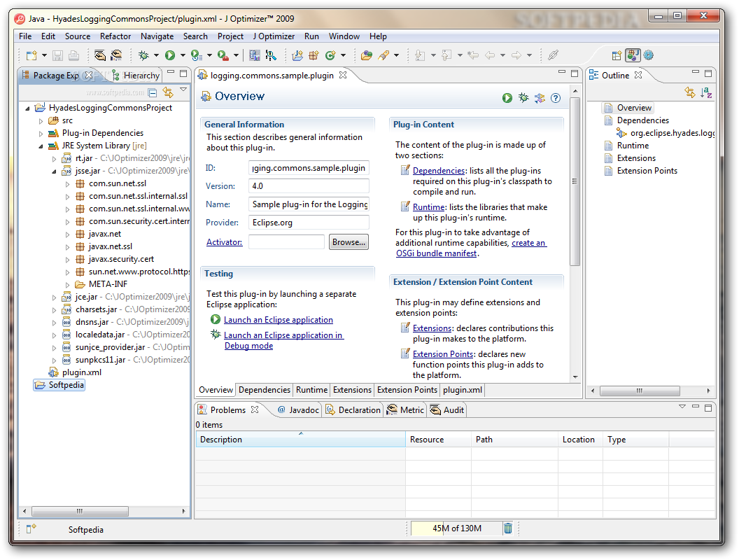This screenshot has width=739, height=560.
Task: Click the Open Type toolbar icon
Action: [x=366, y=55]
